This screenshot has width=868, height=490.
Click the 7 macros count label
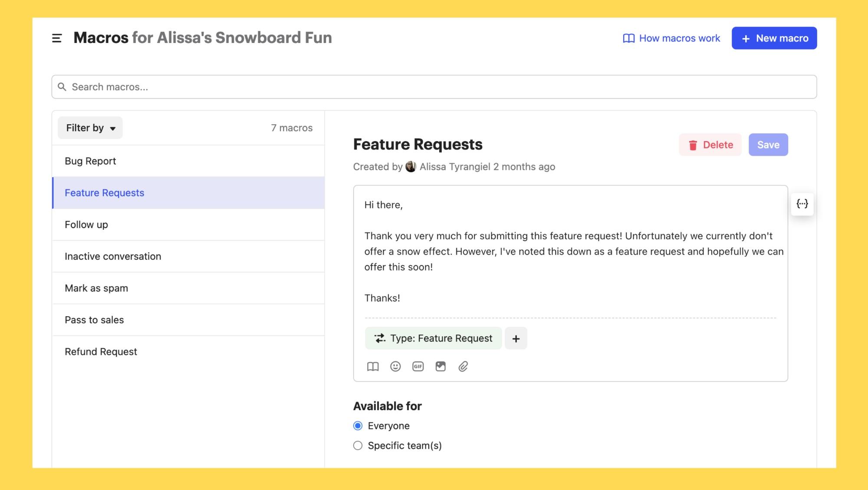292,128
